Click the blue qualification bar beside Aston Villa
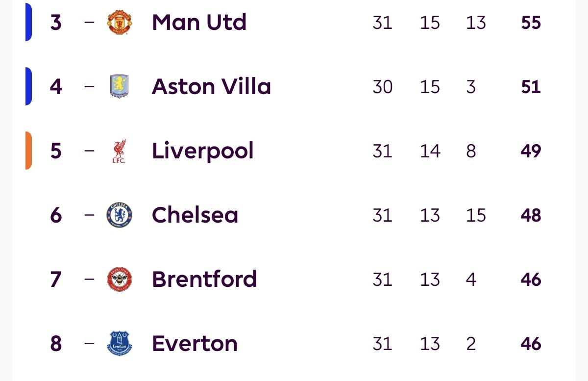 (x=28, y=86)
